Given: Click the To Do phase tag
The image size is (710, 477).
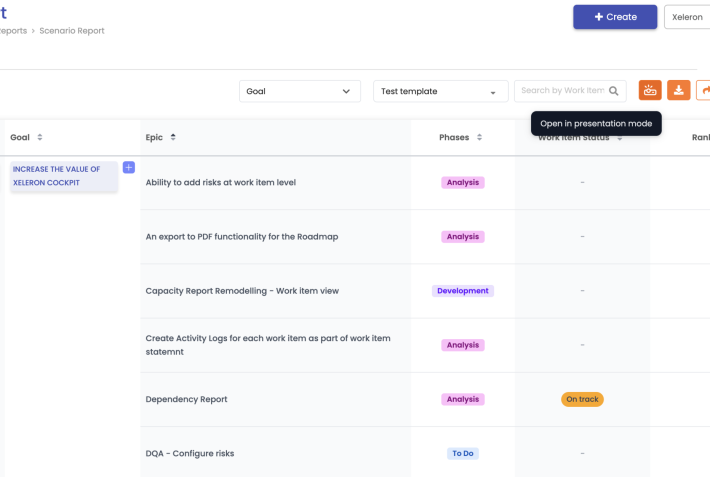Looking at the screenshot, I should (462, 453).
